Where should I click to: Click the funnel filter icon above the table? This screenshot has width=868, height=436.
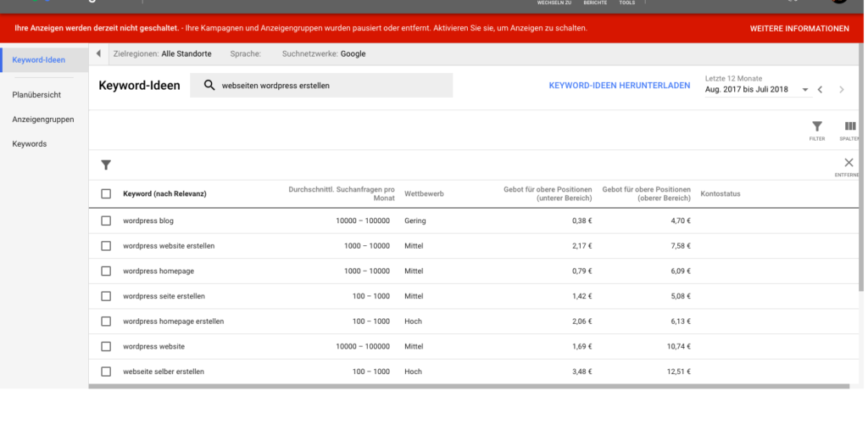tap(106, 165)
